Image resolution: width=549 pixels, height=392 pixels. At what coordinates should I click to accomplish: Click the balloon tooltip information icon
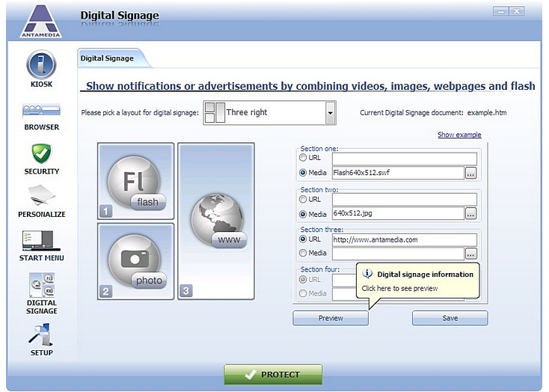[367, 273]
